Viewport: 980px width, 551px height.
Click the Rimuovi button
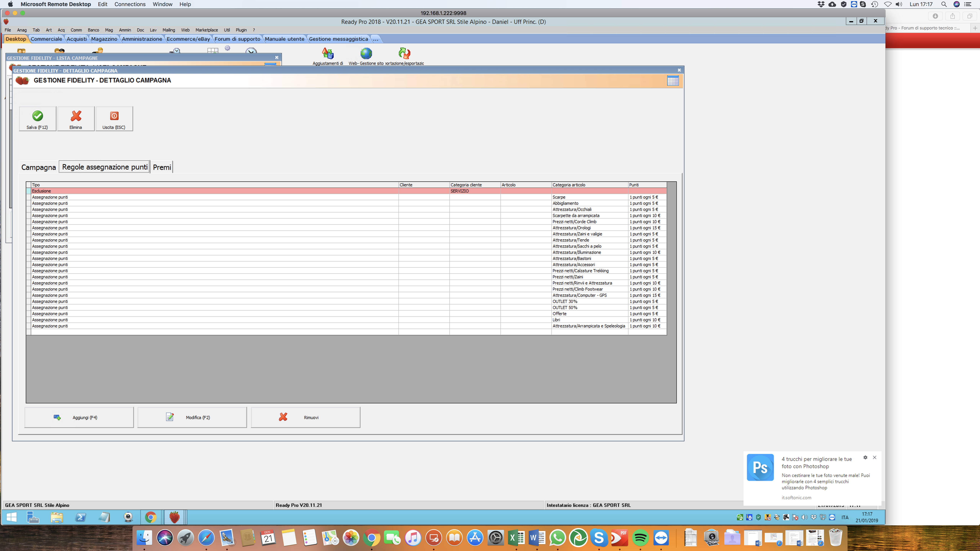[x=305, y=417]
